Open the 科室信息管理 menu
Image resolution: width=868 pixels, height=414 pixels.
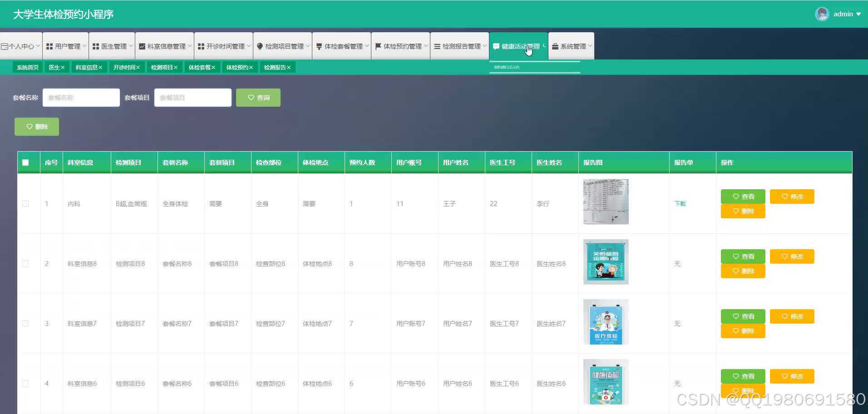click(165, 46)
